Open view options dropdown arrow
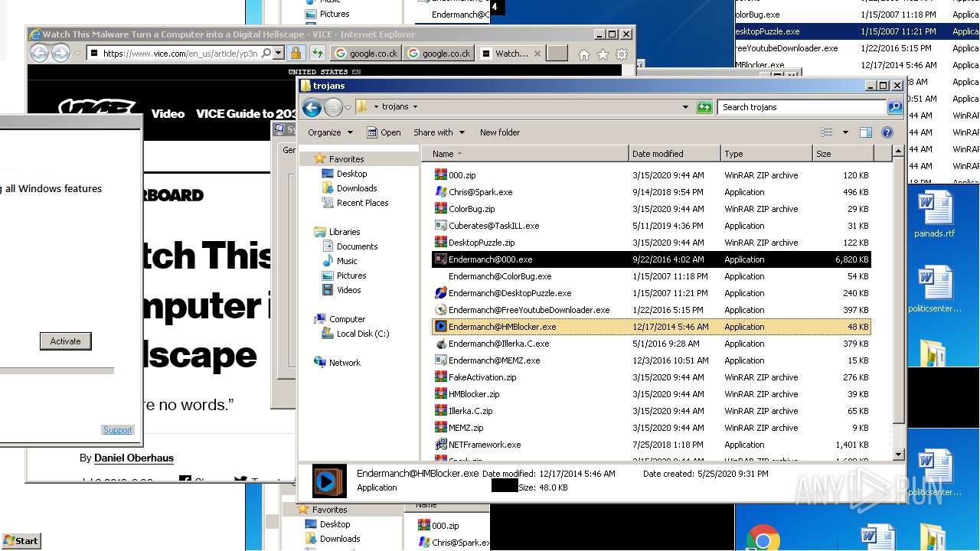980x551 pixels. pyautogui.click(x=845, y=132)
